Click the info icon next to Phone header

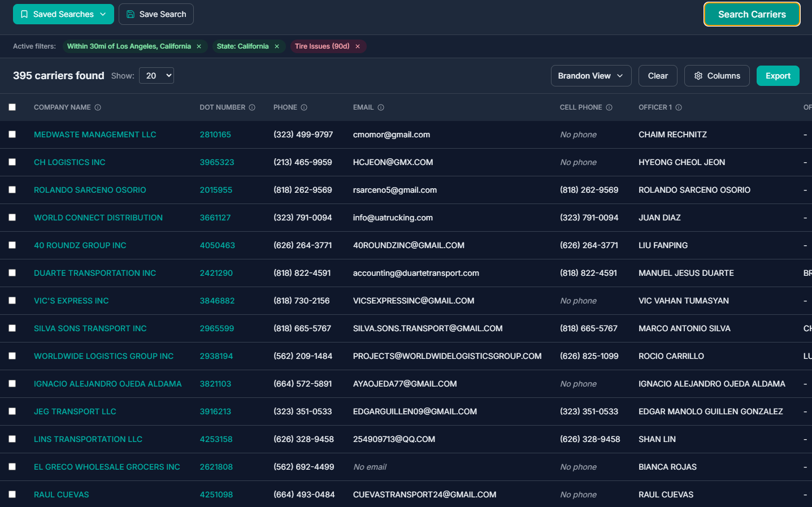304,107
